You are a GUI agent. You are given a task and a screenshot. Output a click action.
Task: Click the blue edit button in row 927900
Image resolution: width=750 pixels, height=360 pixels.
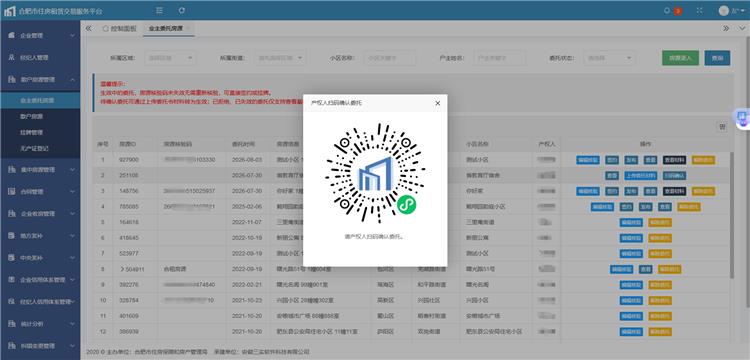(588, 160)
